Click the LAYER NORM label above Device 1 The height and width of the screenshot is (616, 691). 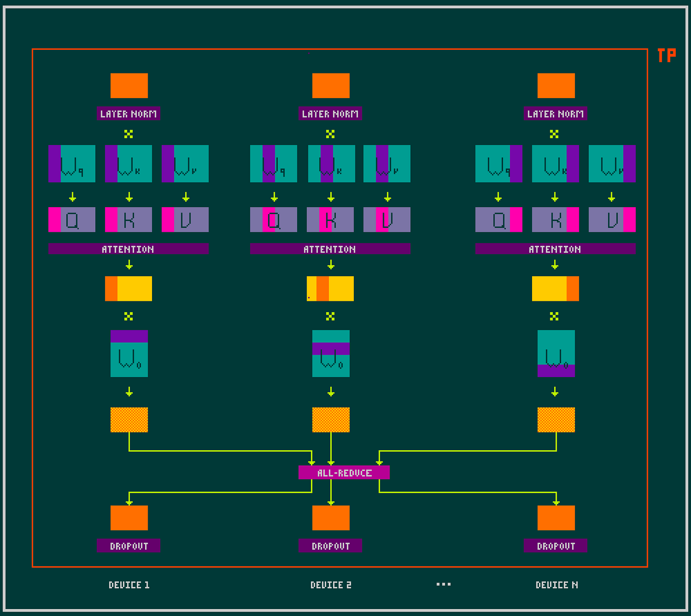129,114
